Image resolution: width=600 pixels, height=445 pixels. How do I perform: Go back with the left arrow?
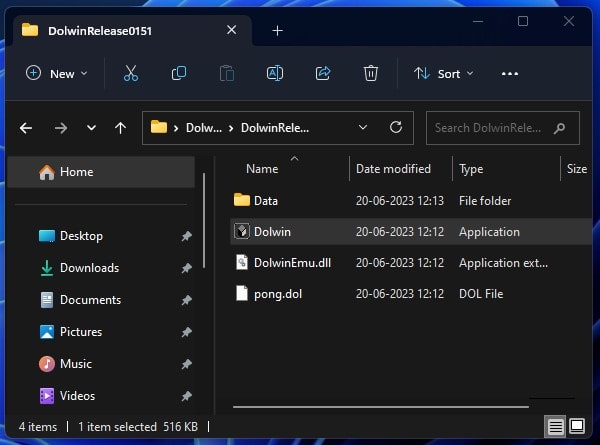(x=26, y=128)
